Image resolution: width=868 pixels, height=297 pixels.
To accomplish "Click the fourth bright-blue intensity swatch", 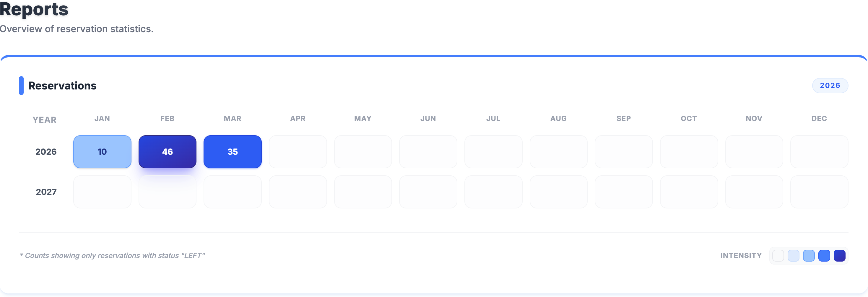I will click(x=824, y=256).
